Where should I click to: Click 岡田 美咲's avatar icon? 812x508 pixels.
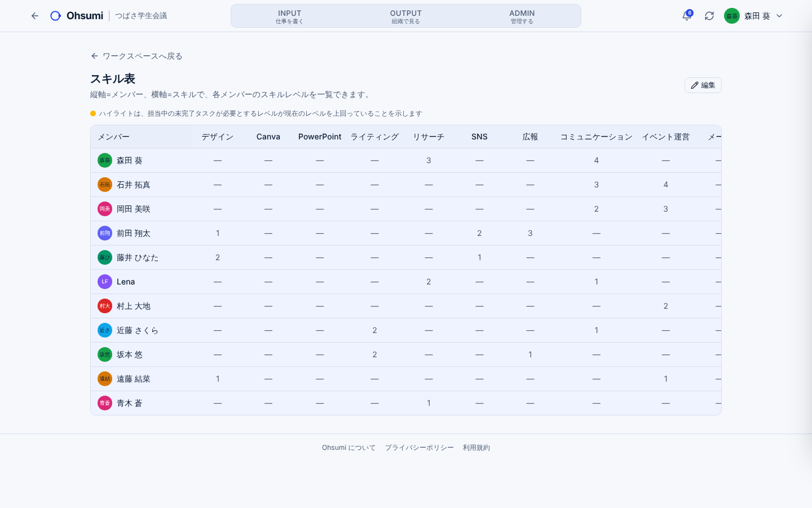[x=105, y=209]
